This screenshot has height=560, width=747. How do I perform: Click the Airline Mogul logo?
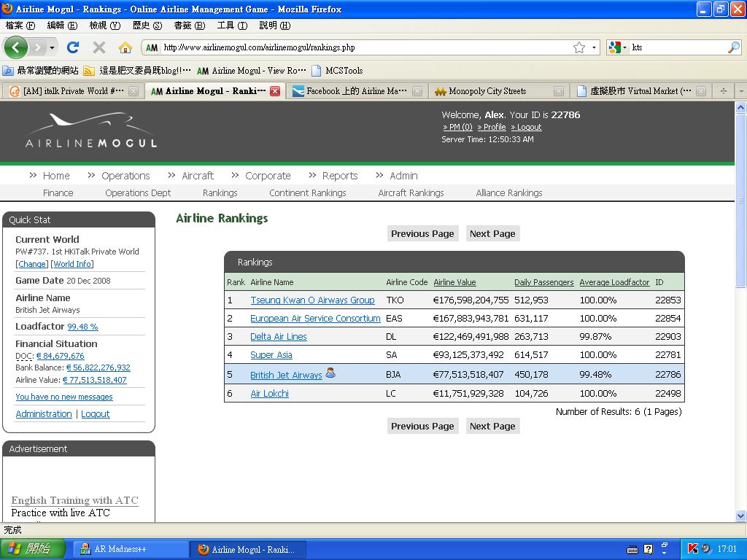[x=91, y=131]
